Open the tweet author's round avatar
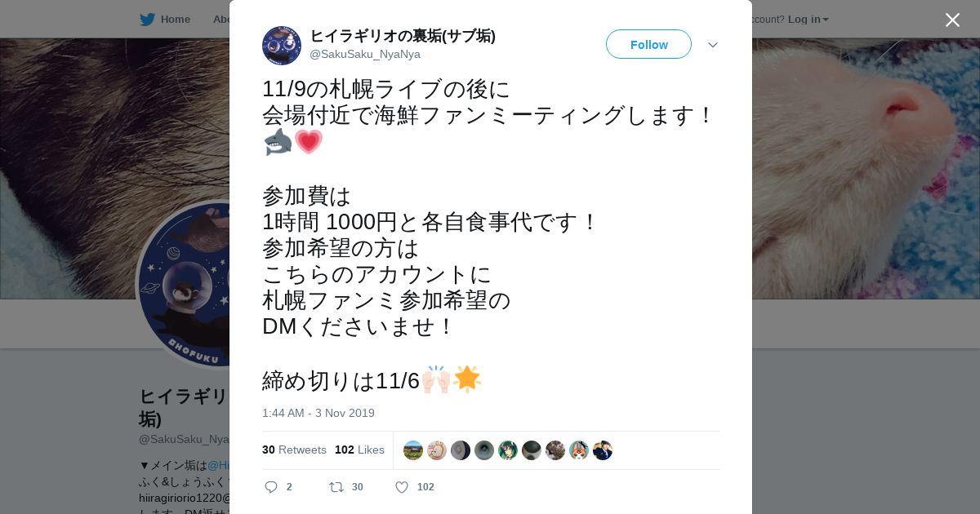 (x=282, y=46)
